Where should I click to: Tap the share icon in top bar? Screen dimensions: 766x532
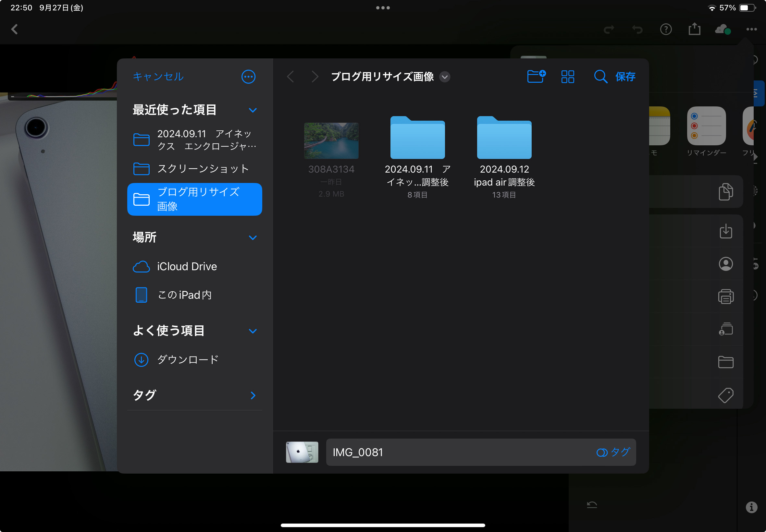[x=694, y=29]
